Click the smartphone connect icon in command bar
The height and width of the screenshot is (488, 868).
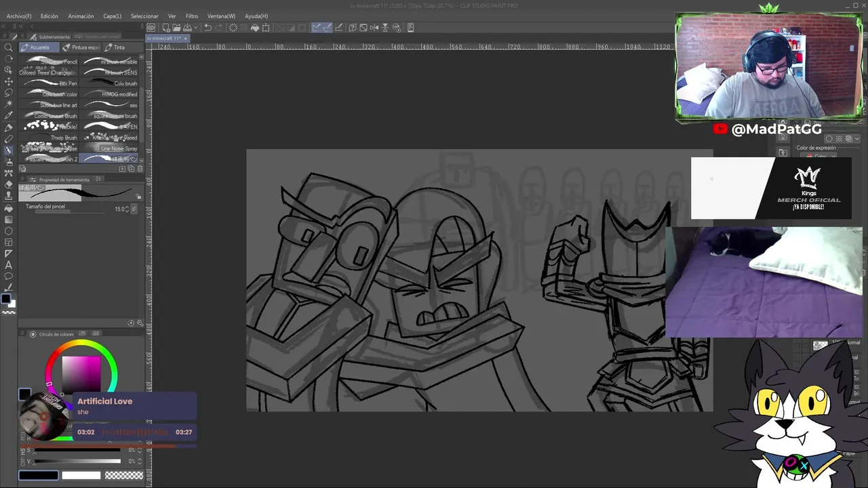(411, 28)
